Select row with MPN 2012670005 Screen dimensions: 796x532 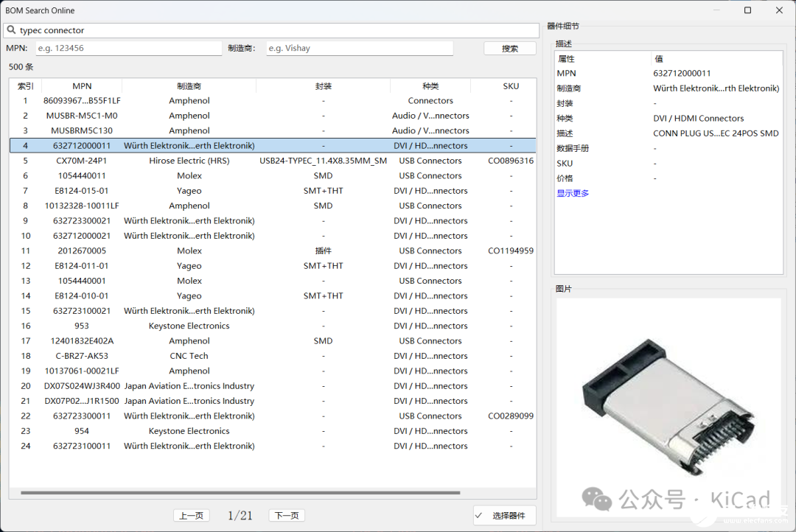pos(273,251)
